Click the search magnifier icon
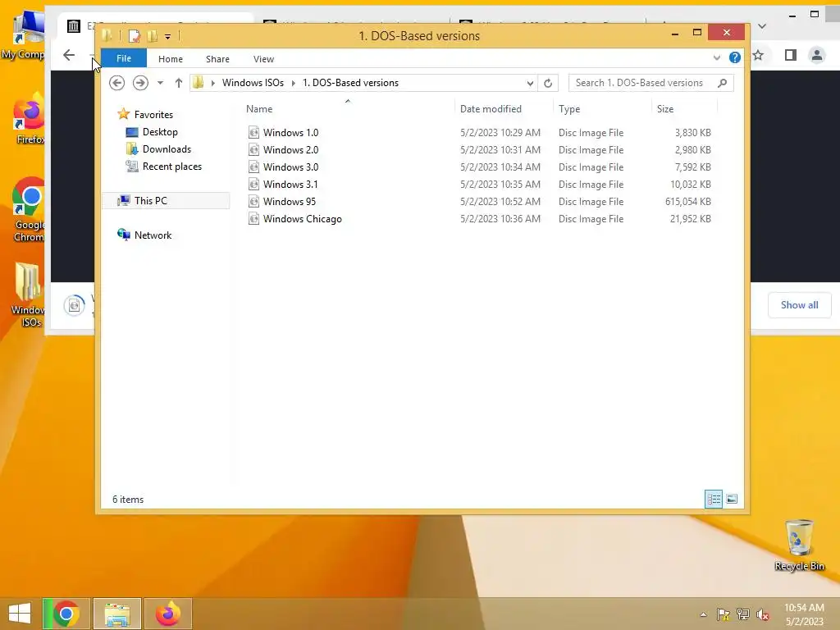The image size is (840, 630). [722, 83]
